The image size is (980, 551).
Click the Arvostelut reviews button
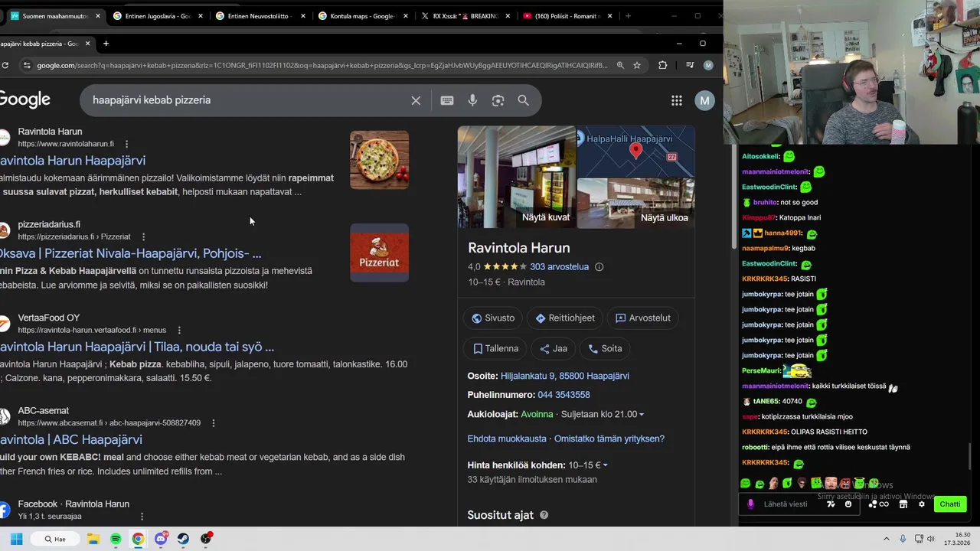643,318
